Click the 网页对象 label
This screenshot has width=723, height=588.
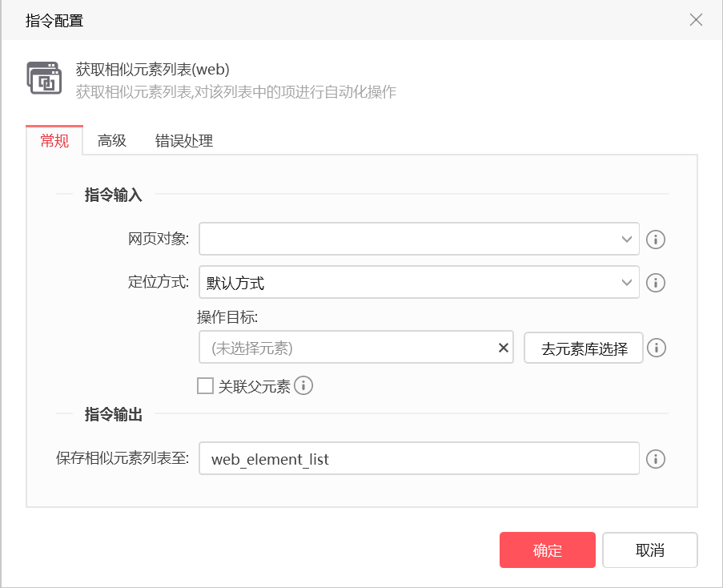tap(159, 239)
